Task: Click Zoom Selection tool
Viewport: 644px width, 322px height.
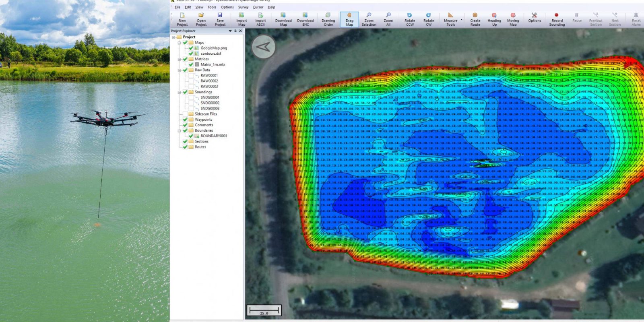Action: 369,19
